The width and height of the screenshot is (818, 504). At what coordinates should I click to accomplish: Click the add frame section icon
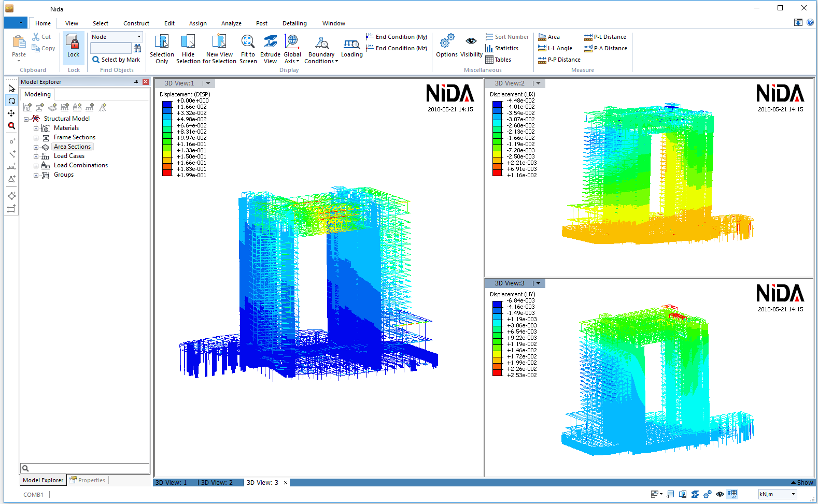(40, 107)
